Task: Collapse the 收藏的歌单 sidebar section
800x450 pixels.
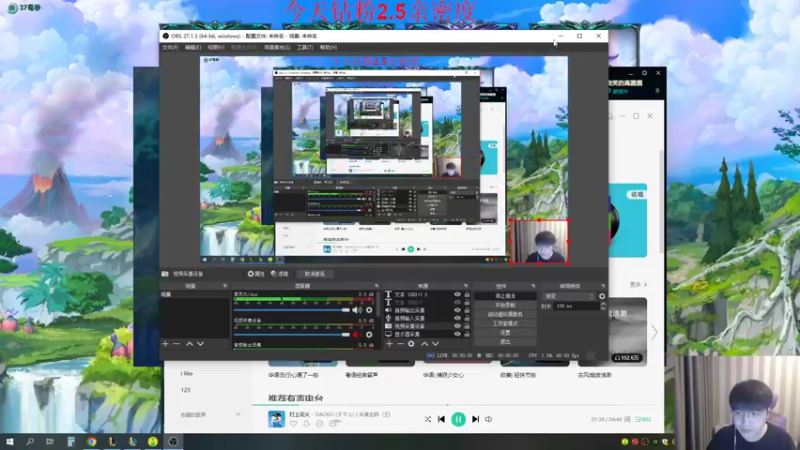Action: pos(238,415)
